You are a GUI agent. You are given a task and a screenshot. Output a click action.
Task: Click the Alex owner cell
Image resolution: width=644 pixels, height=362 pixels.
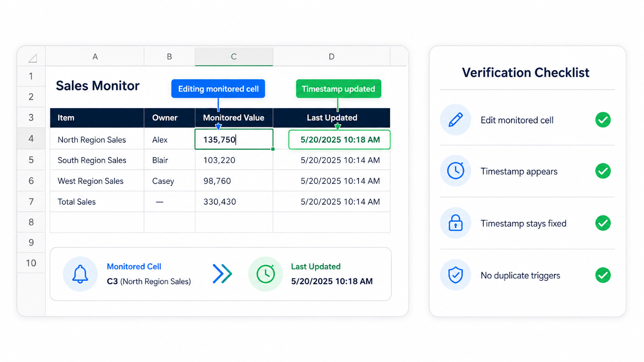coord(169,140)
